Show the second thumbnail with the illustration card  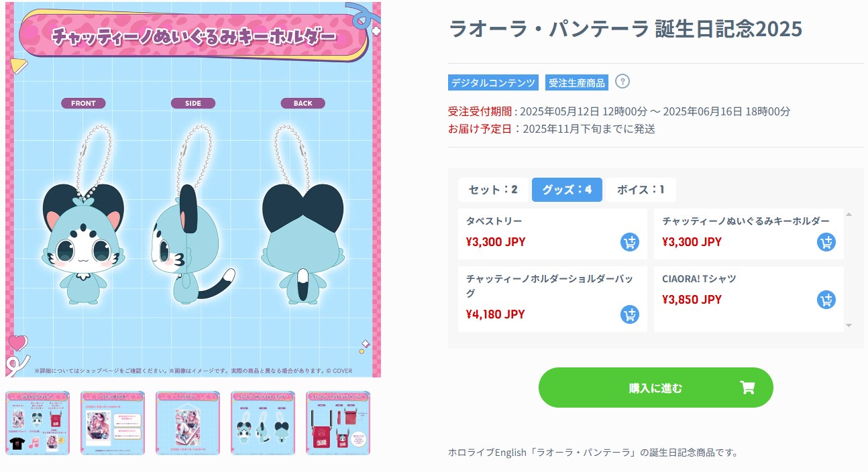coord(113,423)
